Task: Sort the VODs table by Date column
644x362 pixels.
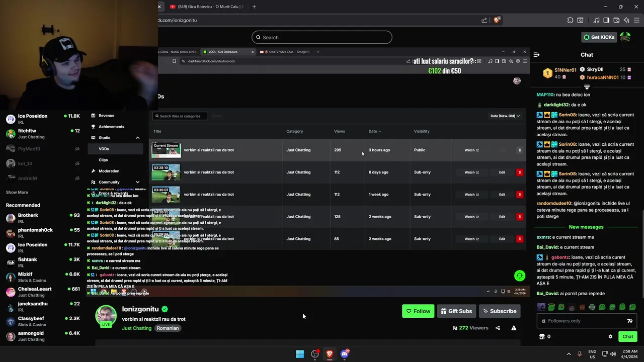Action: point(375,131)
